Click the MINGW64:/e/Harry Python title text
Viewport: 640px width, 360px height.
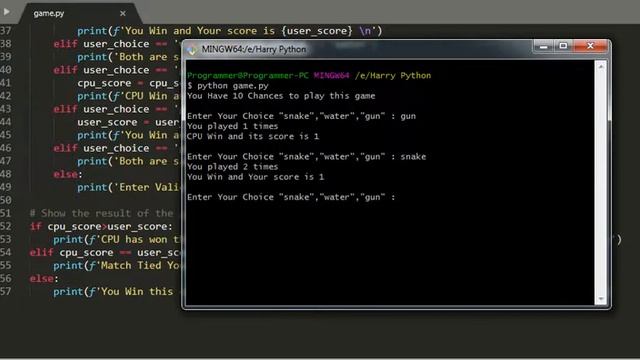pos(253,49)
